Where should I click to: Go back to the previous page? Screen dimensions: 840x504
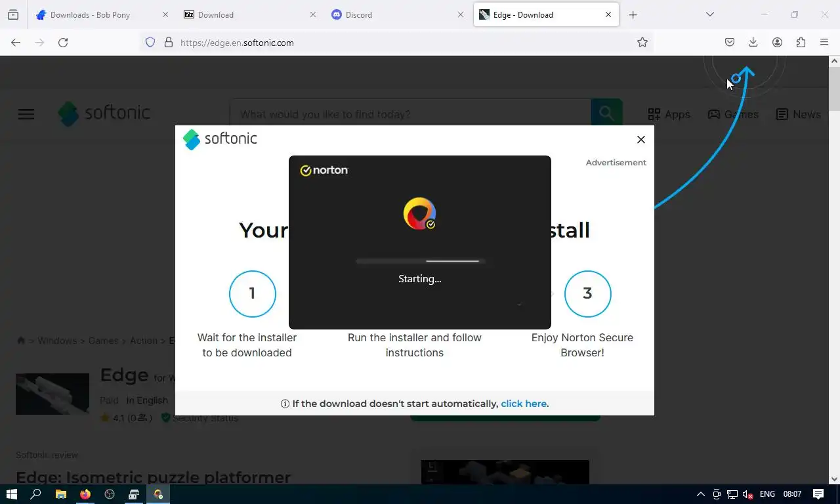pyautogui.click(x=16, y=42)
